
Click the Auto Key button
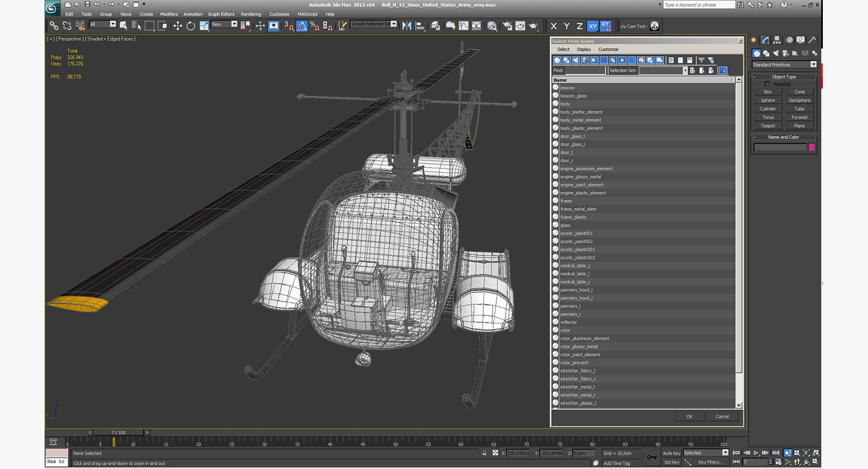[672, 453]
